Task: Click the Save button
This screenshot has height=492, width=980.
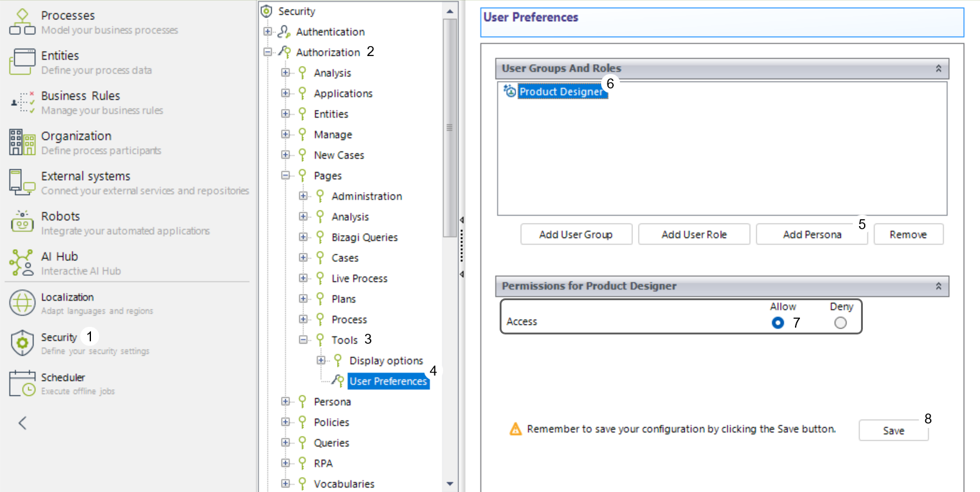Action: click(x=893, y=430)
